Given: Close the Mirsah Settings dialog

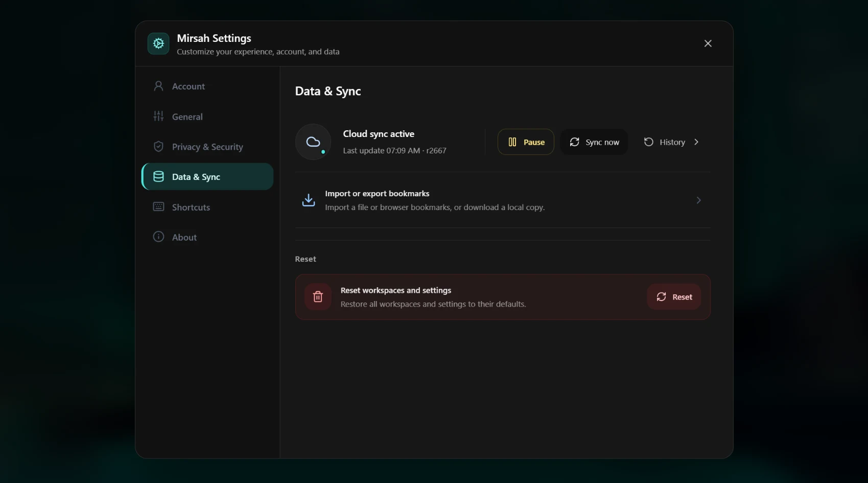Looking at the screenshot, I should point(708,43).
